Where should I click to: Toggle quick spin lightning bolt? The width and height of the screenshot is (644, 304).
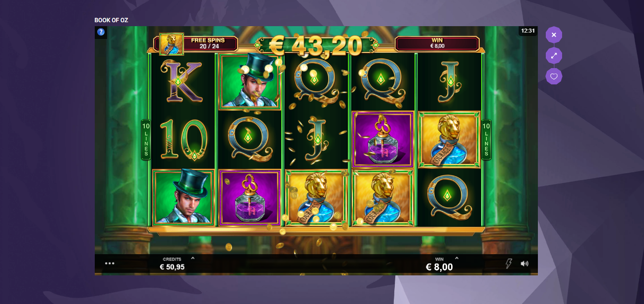click(508, 264)
